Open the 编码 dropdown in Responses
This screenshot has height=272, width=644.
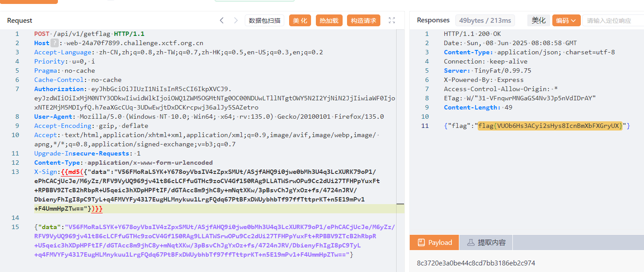pyautogui.click(x=566, y=20)
